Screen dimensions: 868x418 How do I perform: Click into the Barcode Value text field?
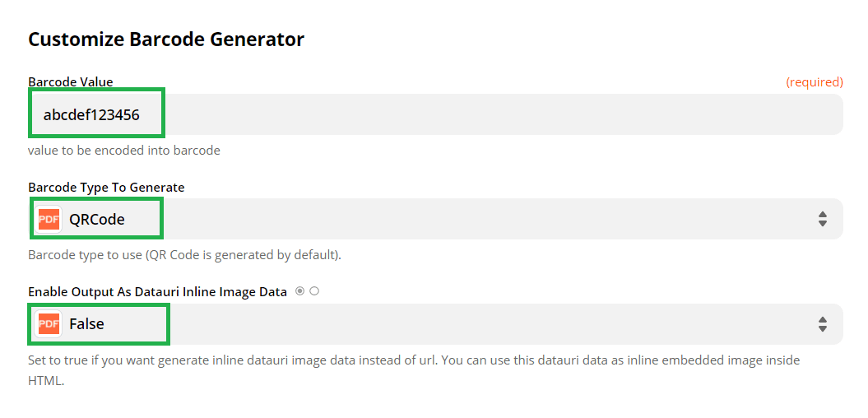click(494, 114)
